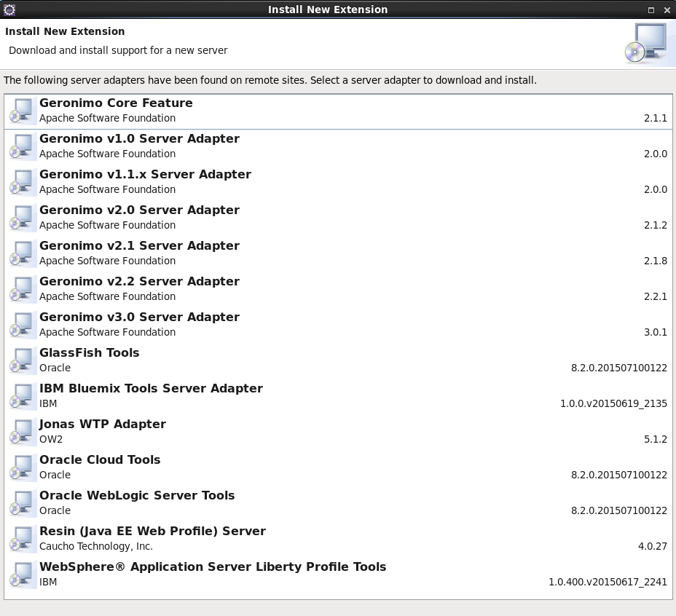
Task: Select IBM Bluemix Tools Server Adapter entry
Action: point(338,397)
